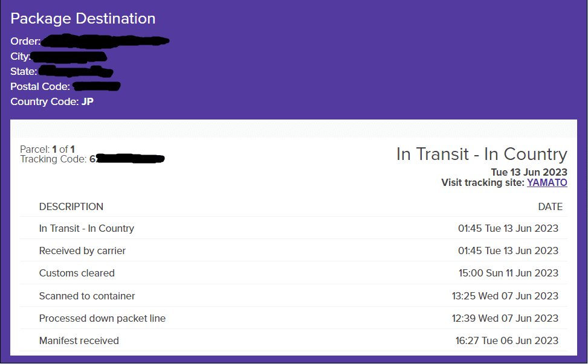588x364 pixels.
Task: Click the Customs cleared entry
Action: [x=293, y=273]
